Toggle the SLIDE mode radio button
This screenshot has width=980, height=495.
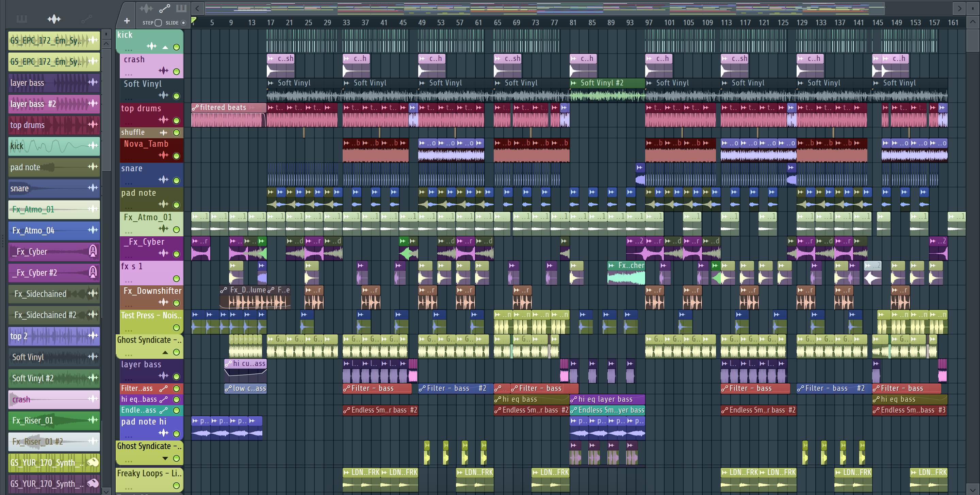183,23
